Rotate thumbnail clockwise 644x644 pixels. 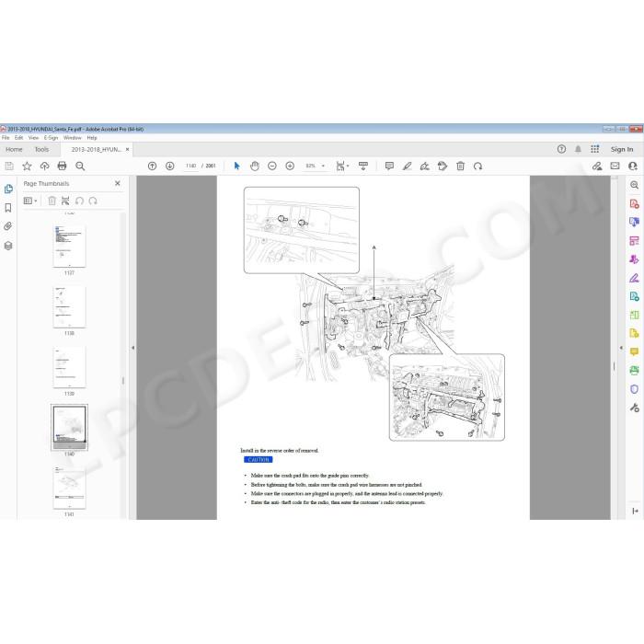(x=93, y=201)
